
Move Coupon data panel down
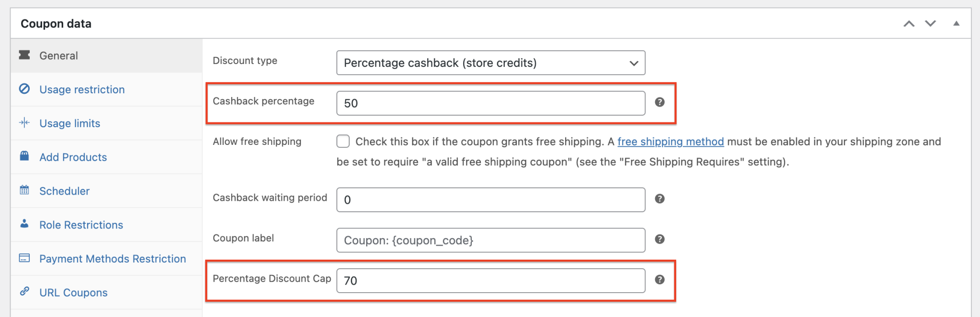click(930, 23)
